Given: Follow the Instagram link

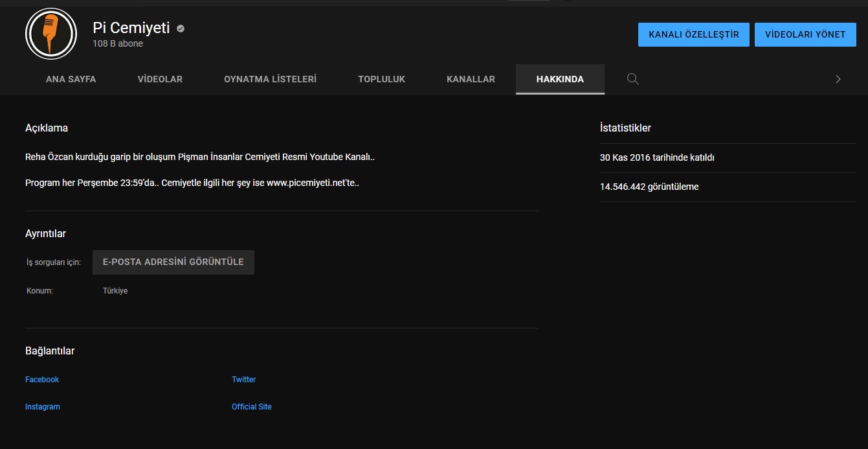Looking at the screenshot, I should (x=43, y=407).
